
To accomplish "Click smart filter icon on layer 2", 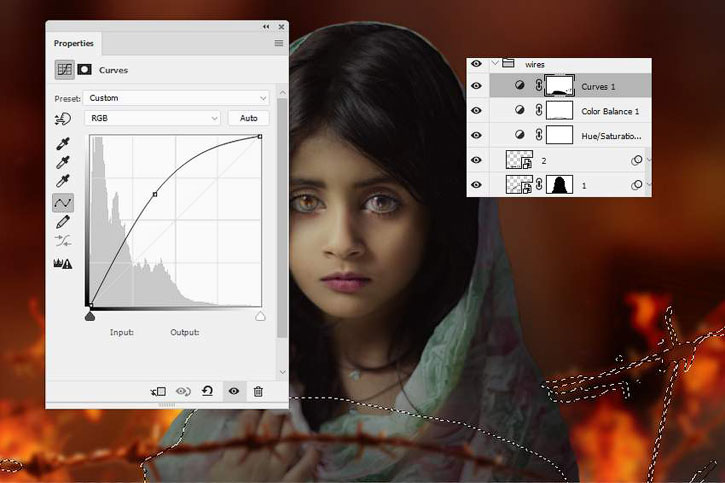I will tap(637, 160).
